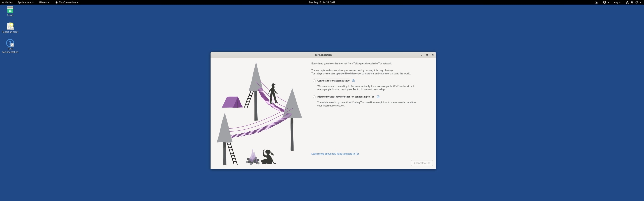
Task: Click the Tor onion status icon in top bar
Action: pyautogui.click(x=596, y=2)
